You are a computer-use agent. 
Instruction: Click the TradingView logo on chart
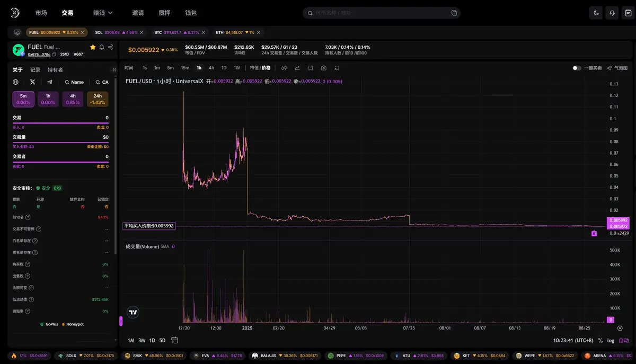point(133,312)
